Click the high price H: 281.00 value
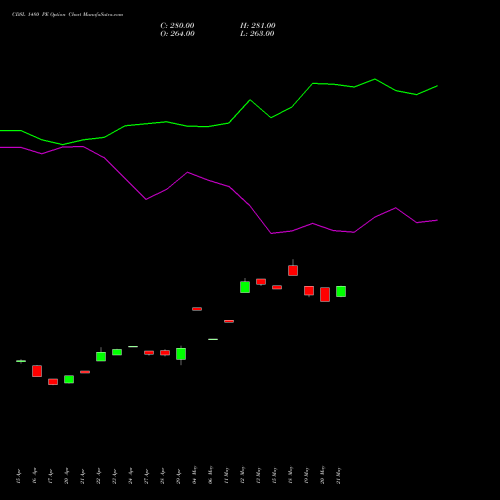 point(258,26)
